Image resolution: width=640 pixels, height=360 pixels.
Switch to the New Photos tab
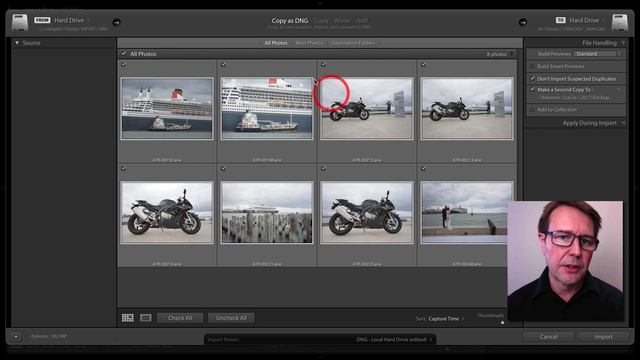pos(309,43)
